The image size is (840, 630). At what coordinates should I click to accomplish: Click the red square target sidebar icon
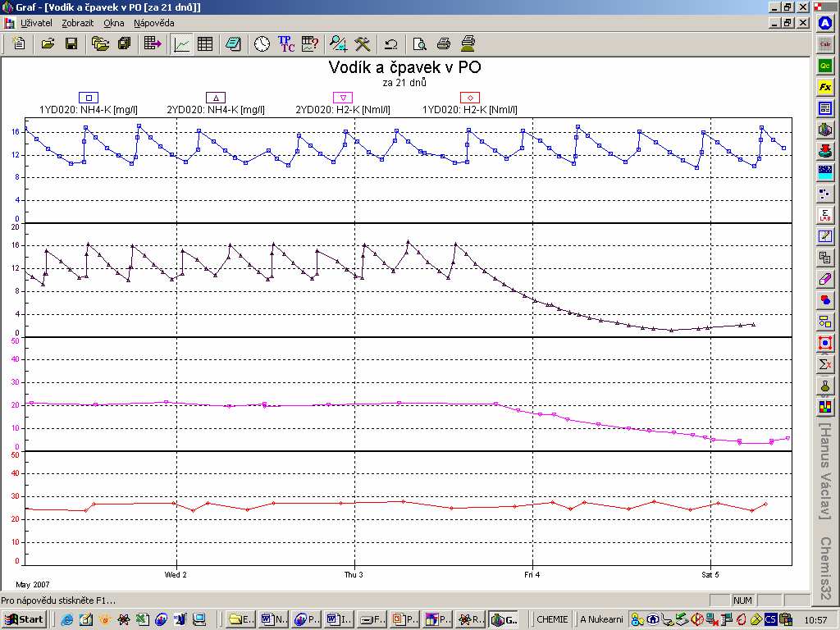coord(825,343)
